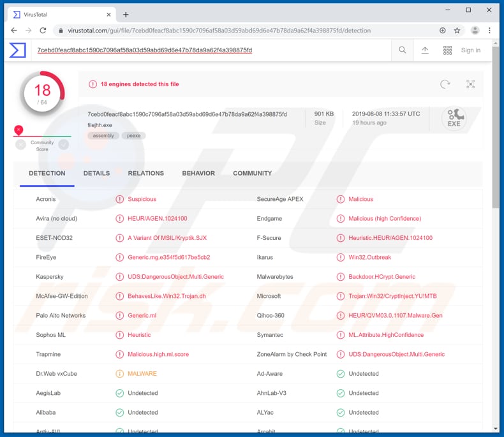This screenshot has height=437, width=504.
Task: Click the page vertical scrollbar thumb
Action: coord(496,127)
